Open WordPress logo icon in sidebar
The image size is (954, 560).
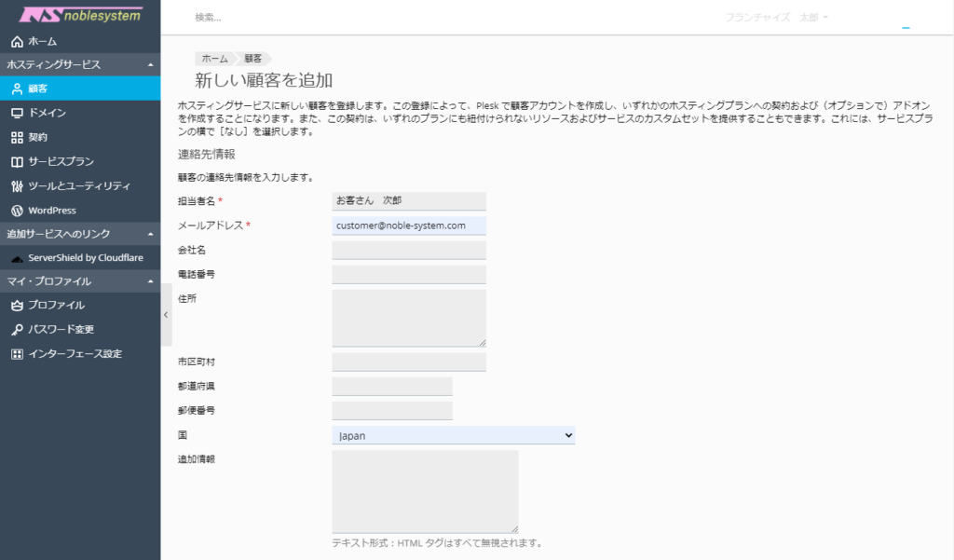pos(17,211)
